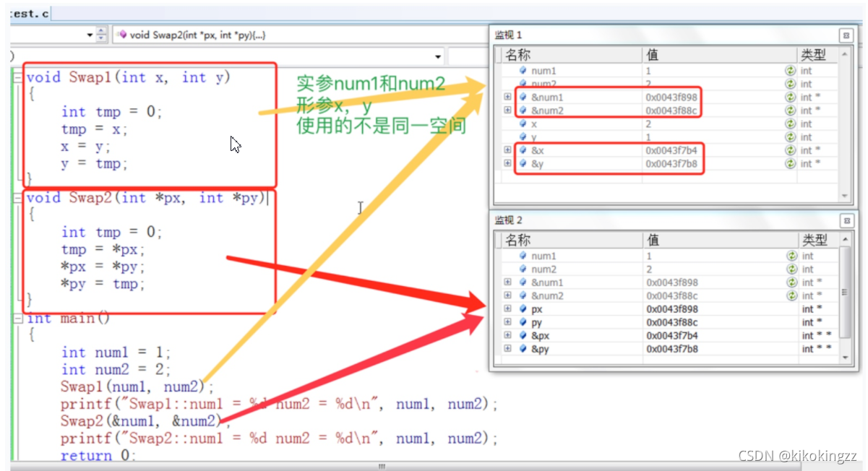
Task: Select the num2 variable icon in 监视 2
Action: point(523,269)
